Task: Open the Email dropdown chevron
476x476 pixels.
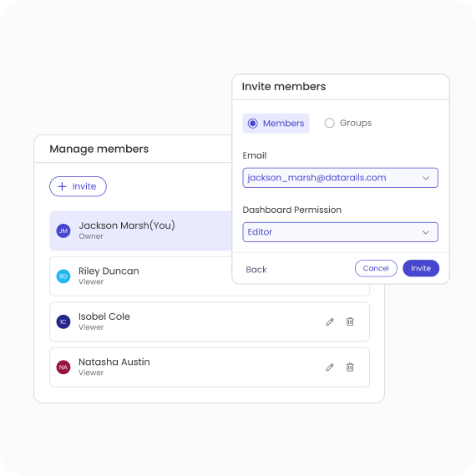Action: [426, 178]
